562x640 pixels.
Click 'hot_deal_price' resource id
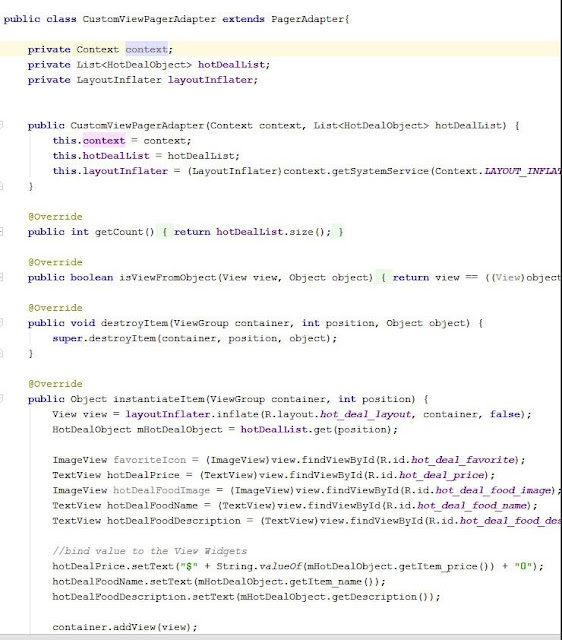click(441, 475)
